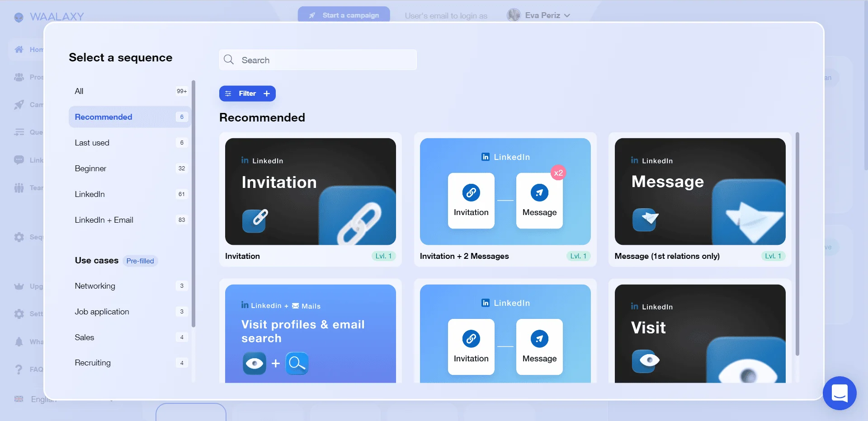Choose the Job application use case
Viewport: 868px width, 421px height.
point(130,312)
